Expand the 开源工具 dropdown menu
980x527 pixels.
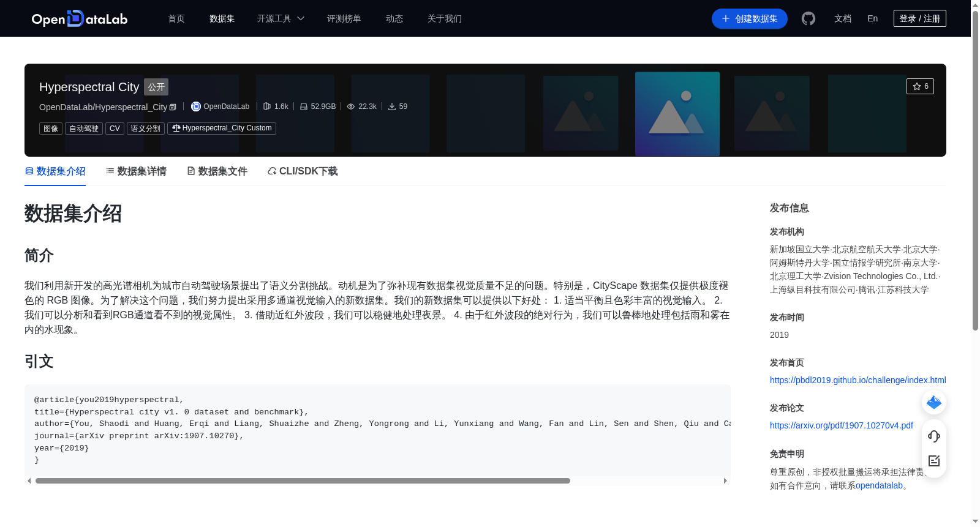(281, 19)
